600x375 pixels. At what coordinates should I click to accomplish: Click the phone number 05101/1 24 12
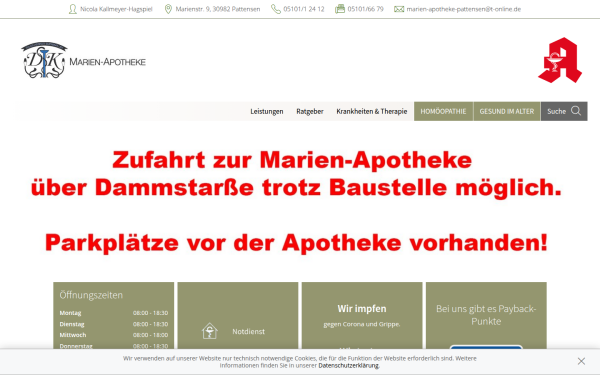point(304,9)
